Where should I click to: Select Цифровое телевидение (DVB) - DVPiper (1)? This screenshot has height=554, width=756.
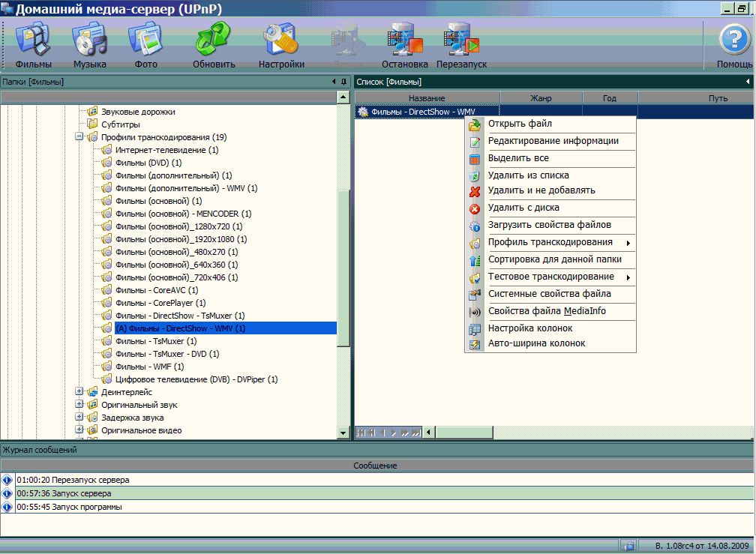tap(196, 379)
